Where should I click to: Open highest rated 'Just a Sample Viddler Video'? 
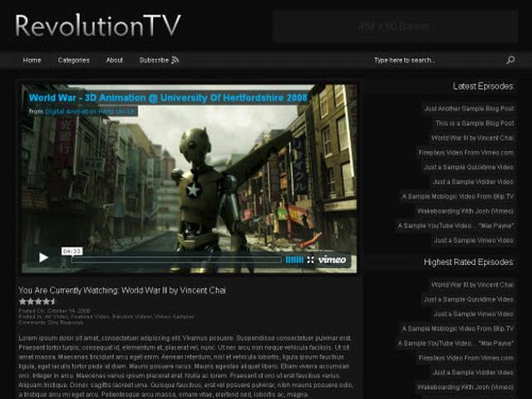point(473,372)
